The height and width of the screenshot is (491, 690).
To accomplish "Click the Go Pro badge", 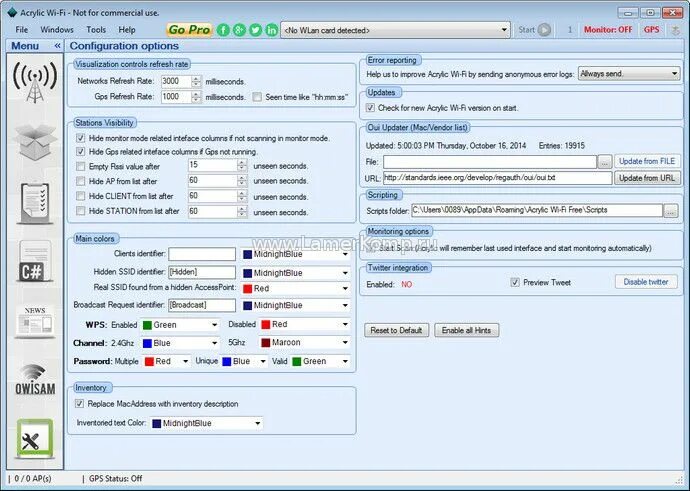I will click(189, 30).
